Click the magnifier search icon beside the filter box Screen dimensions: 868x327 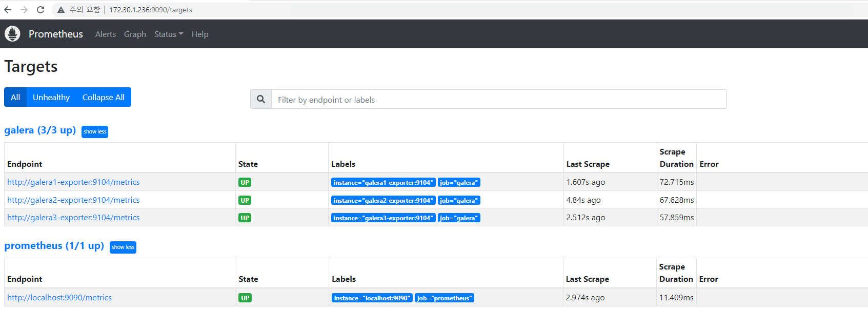tap(261, 99)
